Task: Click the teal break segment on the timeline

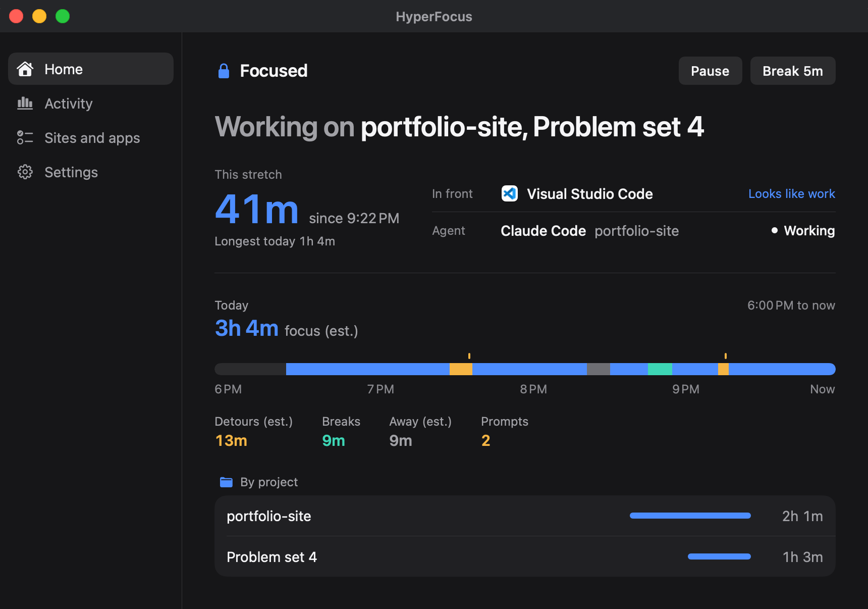Action: click(660, 369)
